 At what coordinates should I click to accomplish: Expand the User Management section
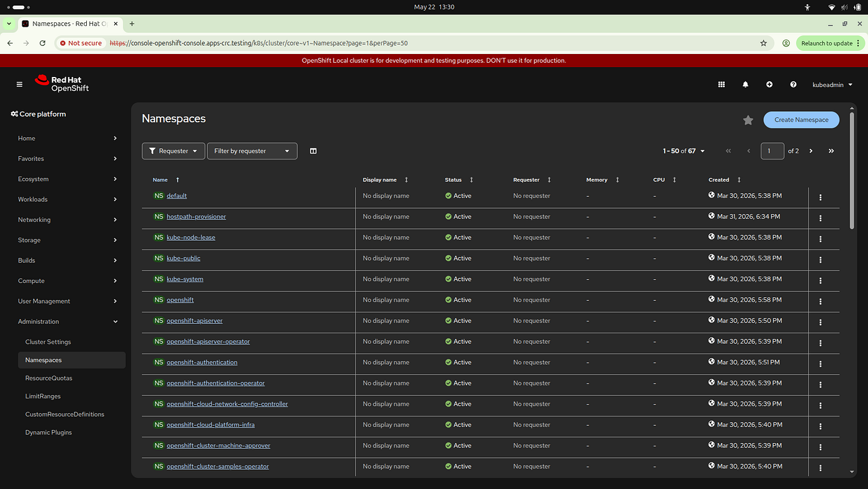tap(67, 301)
